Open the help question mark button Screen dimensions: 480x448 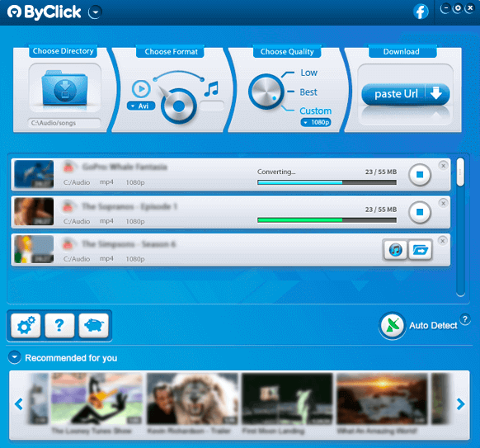tap(59, 326)
